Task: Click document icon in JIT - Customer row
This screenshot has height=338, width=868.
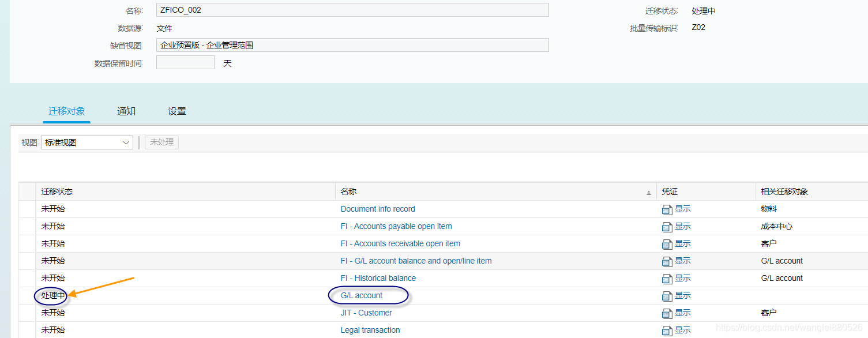Action: pyautogui.click(x=667, y=313)
